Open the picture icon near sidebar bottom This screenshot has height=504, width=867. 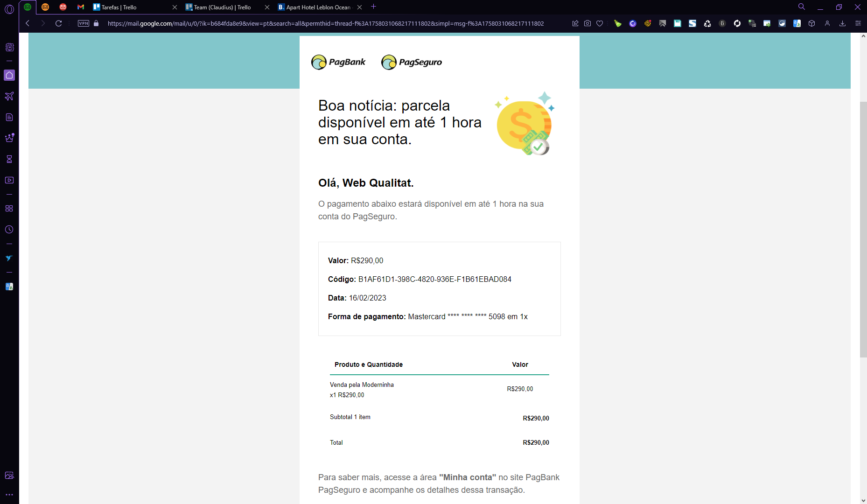[9, 476]
